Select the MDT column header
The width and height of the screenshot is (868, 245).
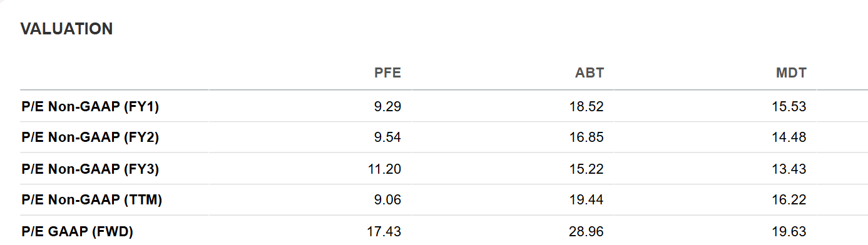pos(791,73)
